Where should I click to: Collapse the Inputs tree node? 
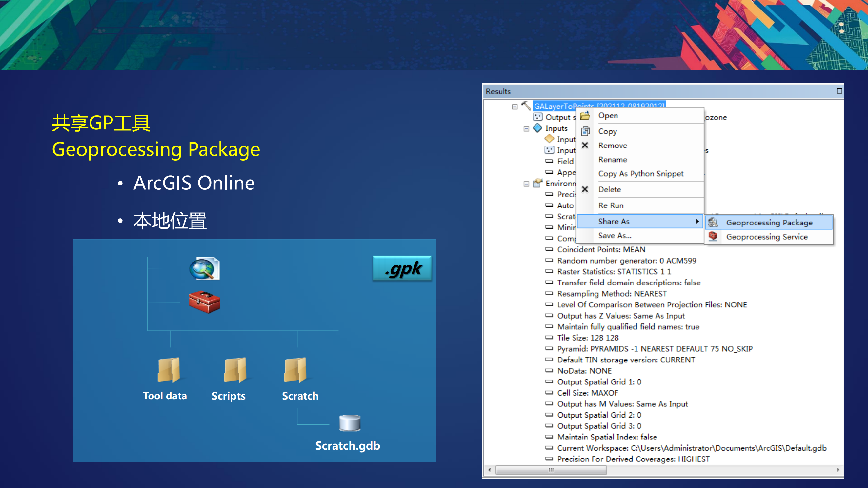point(526,129)
